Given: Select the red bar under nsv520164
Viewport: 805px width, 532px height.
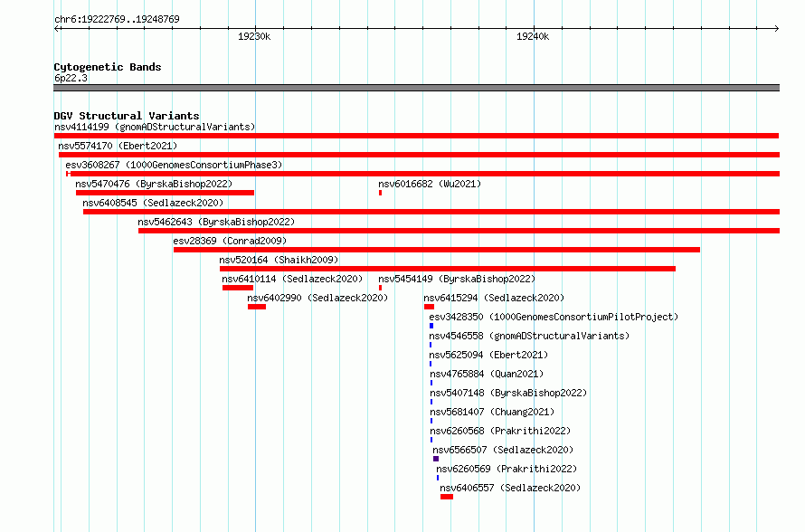Looking at the screenshot, I should coord(448,269).
